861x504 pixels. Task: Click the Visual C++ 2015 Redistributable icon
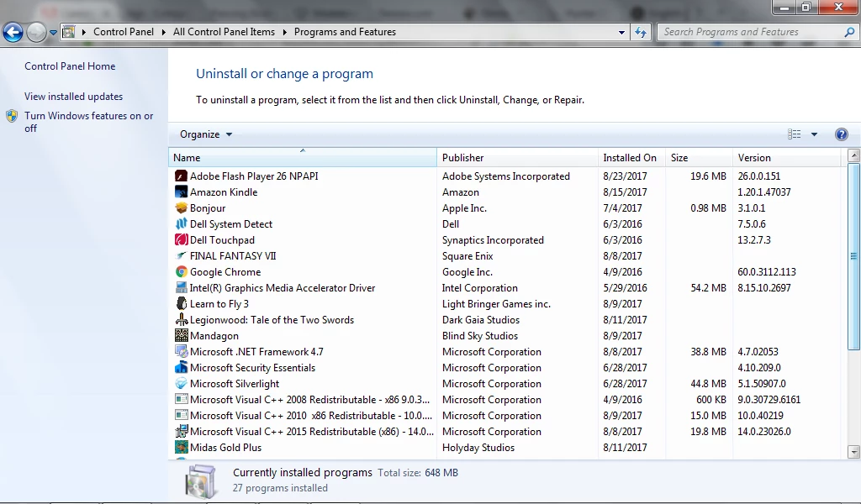pos(182,431)
